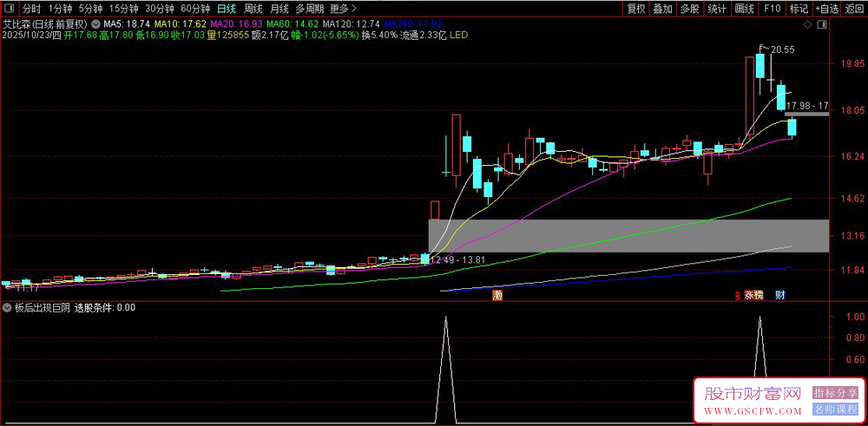Click the MA60: 14.62 label
The image size is (868, 426).
[293, 24]
